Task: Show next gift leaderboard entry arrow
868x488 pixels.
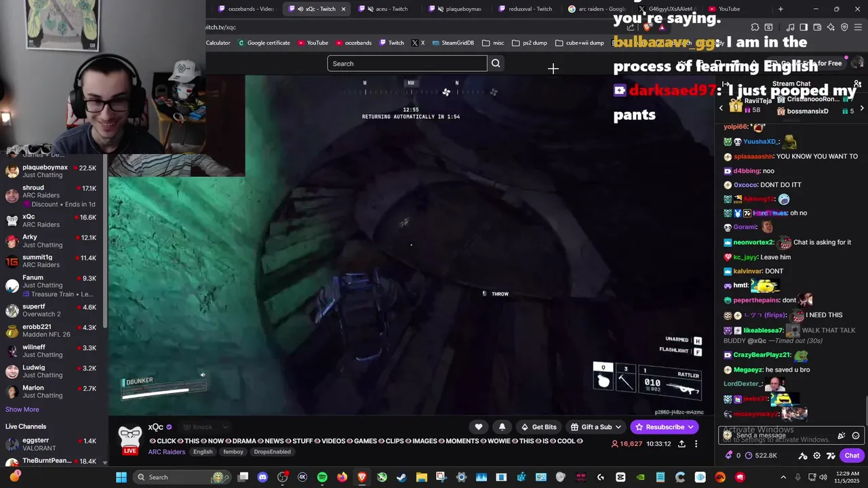Action: pyautogui.click(x=862, y=108)
